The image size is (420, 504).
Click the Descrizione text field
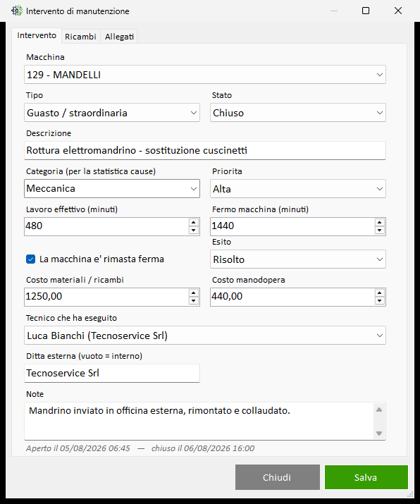pyautogui.click(x=205, y=150)
